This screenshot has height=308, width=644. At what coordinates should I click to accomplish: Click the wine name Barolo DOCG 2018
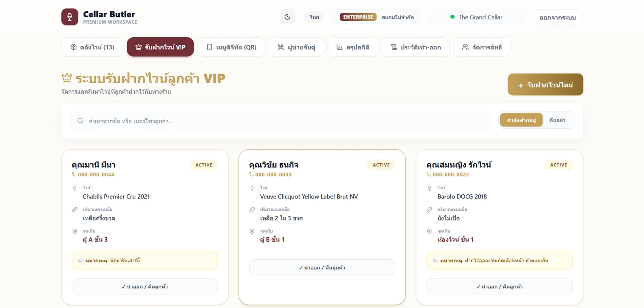point(462,196)
